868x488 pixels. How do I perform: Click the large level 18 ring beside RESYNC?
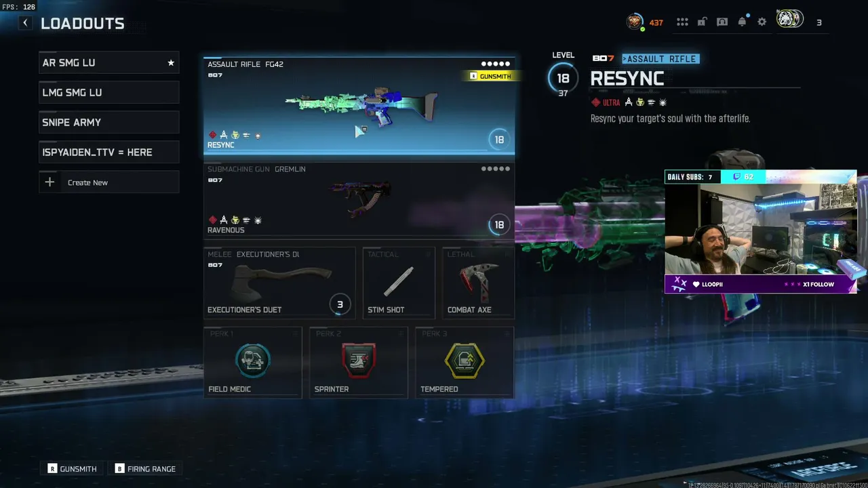tap(563, 78)
